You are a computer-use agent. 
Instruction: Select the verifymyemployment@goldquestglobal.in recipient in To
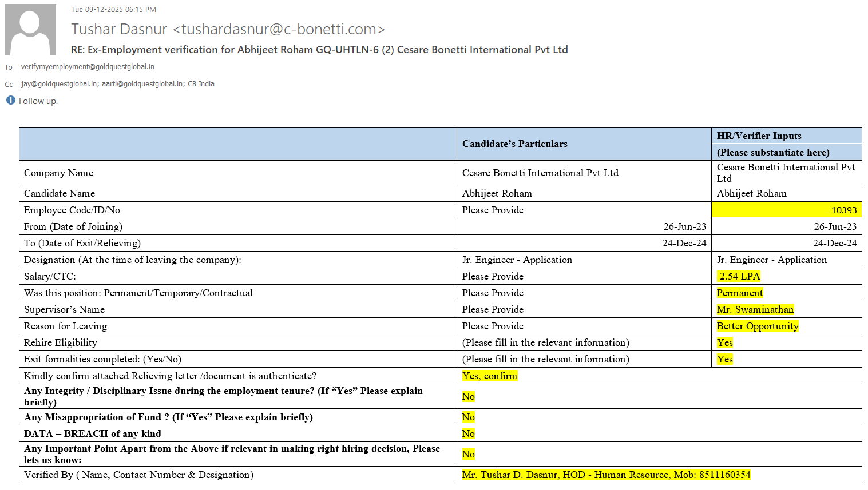(x=88, y=67)
